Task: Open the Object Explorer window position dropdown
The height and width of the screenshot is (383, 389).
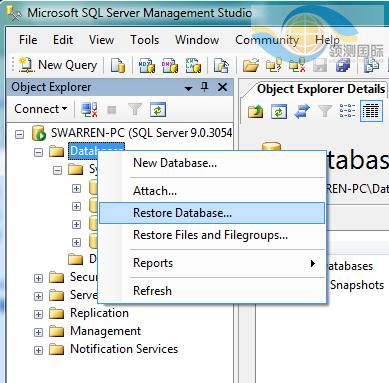Action: coord(188,89)
